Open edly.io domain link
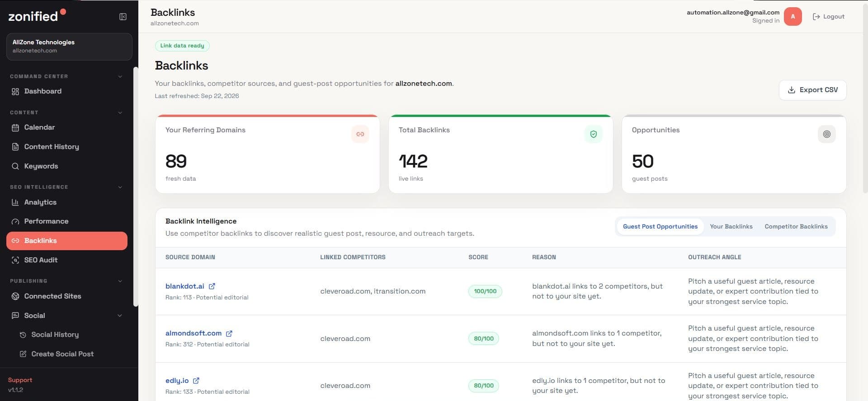868x401 pixels. (177, 381)
